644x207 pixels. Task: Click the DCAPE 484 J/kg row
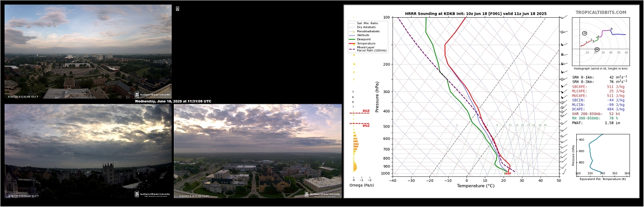pos(598,109)
